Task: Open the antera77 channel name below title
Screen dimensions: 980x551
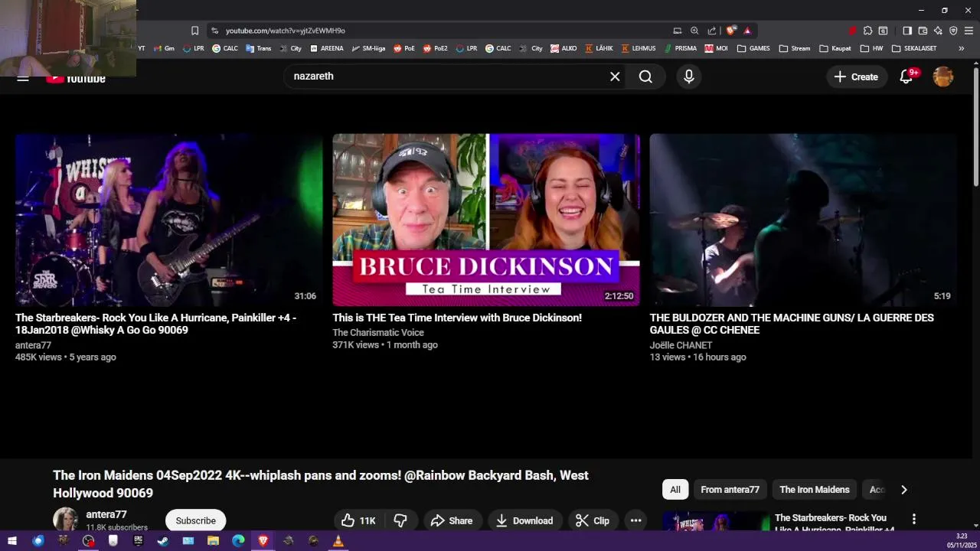Action: point(106,514)
